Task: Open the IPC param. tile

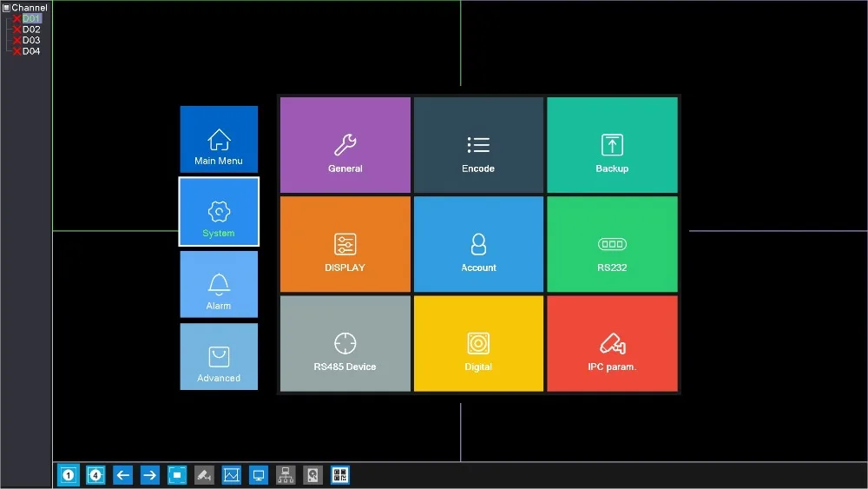Action: [x=612, y=343]
